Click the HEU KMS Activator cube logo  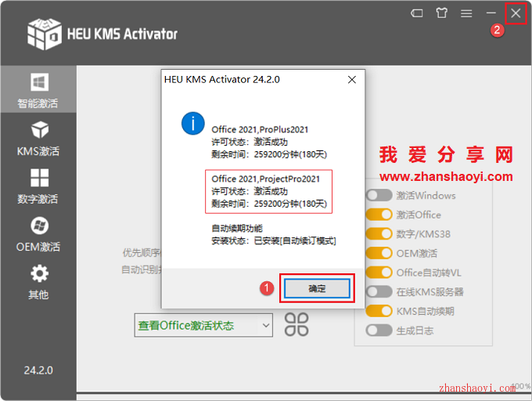pyautogui.click(x=45, y=34)
